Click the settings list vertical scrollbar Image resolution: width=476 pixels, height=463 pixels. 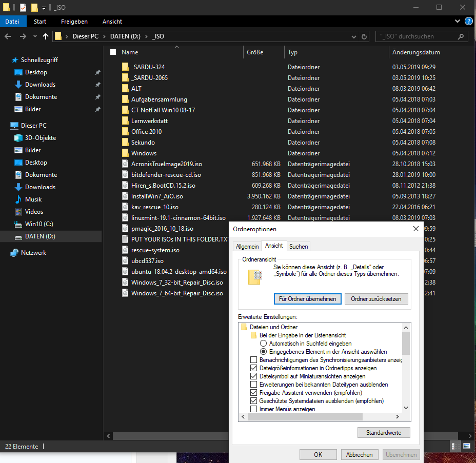[406, 343]
